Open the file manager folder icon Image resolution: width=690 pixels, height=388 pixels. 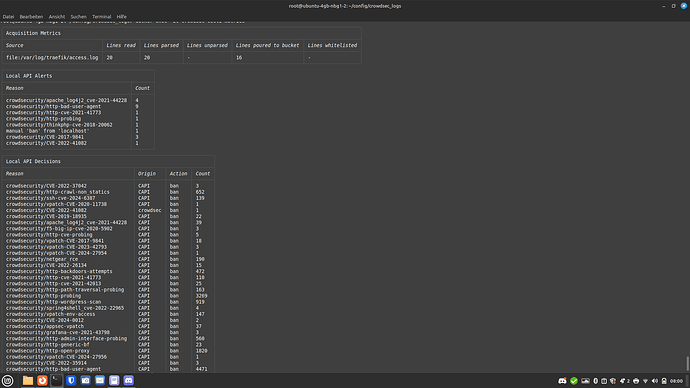(x=28, y=381)
